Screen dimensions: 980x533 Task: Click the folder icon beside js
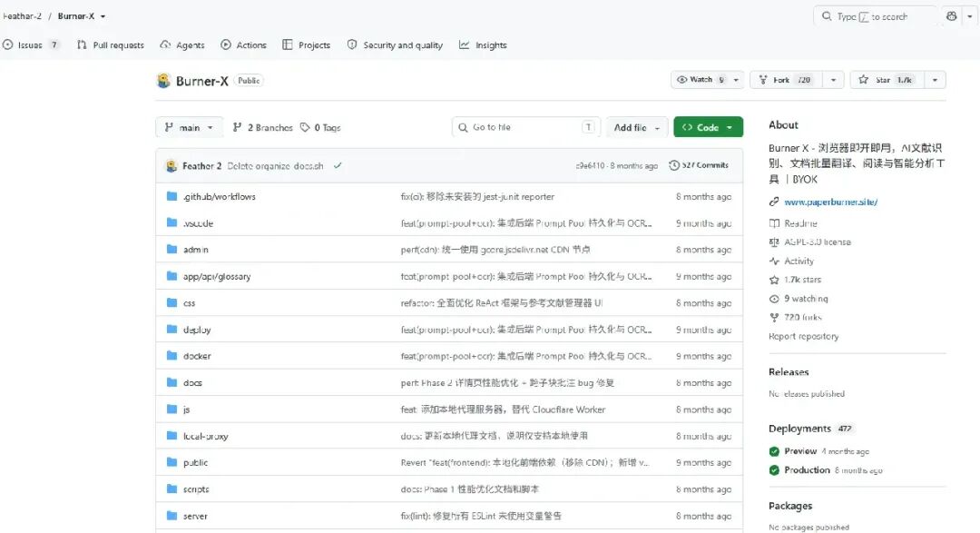coord(171,410)
